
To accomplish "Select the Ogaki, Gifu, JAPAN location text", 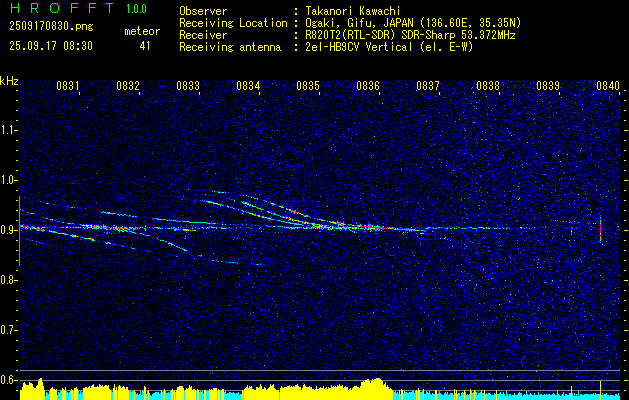I will tap(413, 23).
